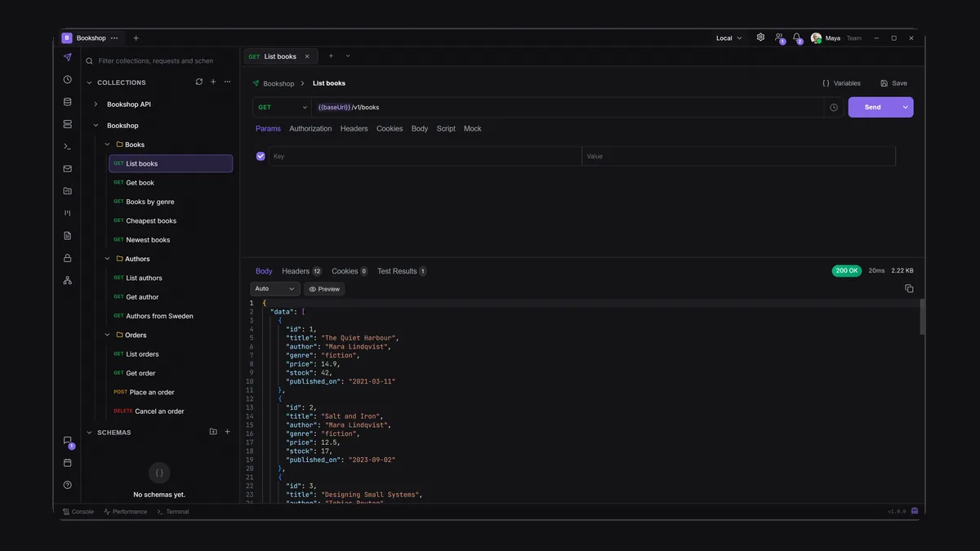This screenshot has width=980, height=551.
Task: Switch to the request Cookies tab
Action: pos(390,129)
